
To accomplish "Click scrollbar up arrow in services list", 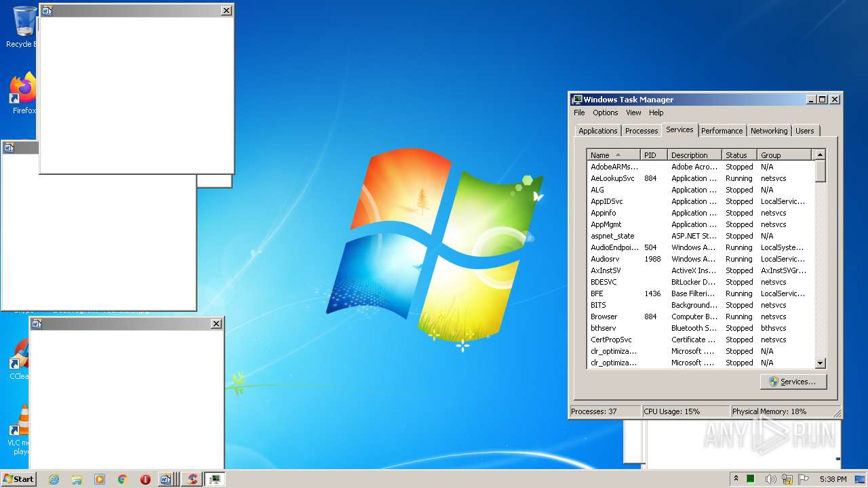I will click(x=820, y=155).
